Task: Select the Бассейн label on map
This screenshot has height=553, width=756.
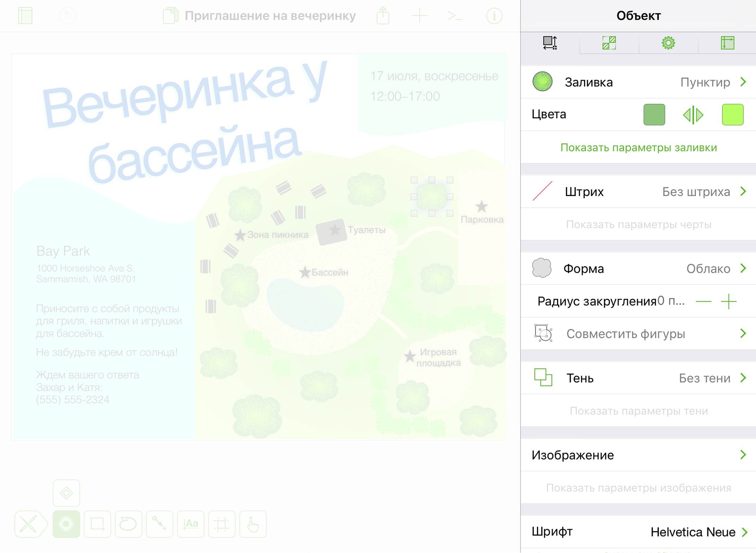Action: click(329, 272)
